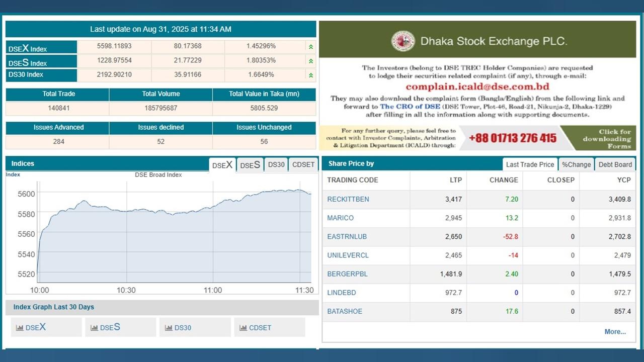Show share prices by %Change tab
The image size is (644, 362).
click(x=576, y=164)
